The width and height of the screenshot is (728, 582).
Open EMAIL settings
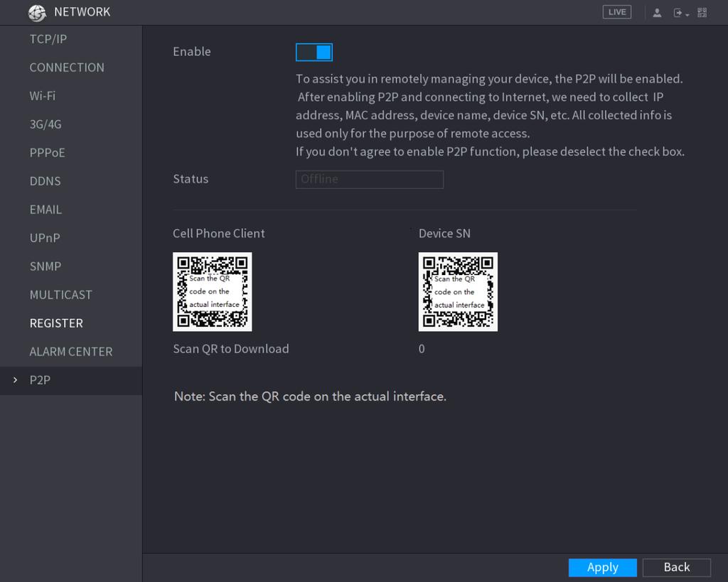pyautogui.click(x=45, y=210)
